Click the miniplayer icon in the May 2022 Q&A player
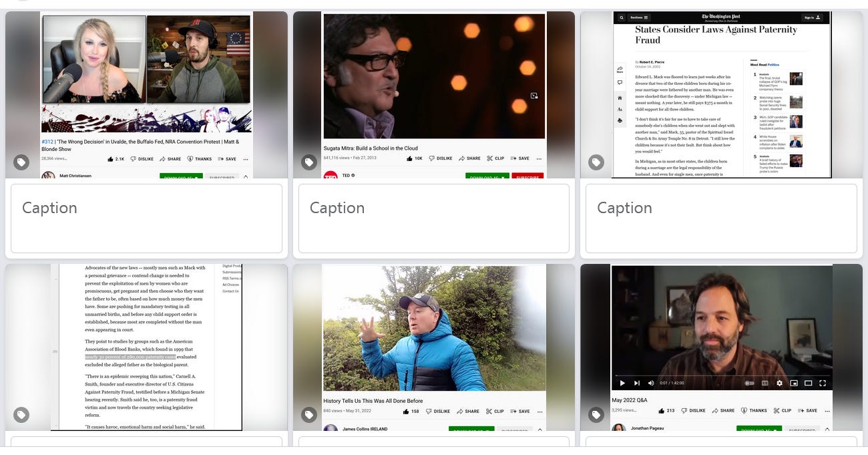Screen dimensions: 868x455 click(794, 383)
